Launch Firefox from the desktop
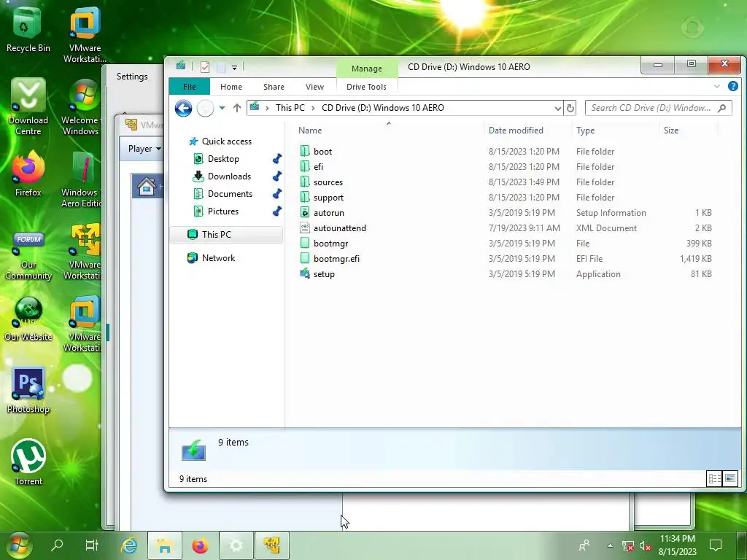Screen dimensions: 747x560 (x=28, y=174)
